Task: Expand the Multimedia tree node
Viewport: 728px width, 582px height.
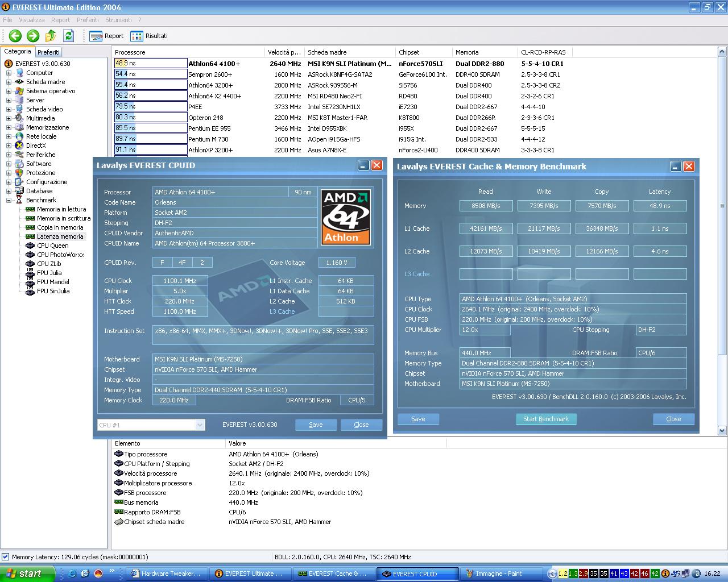Action: (9, 118)
